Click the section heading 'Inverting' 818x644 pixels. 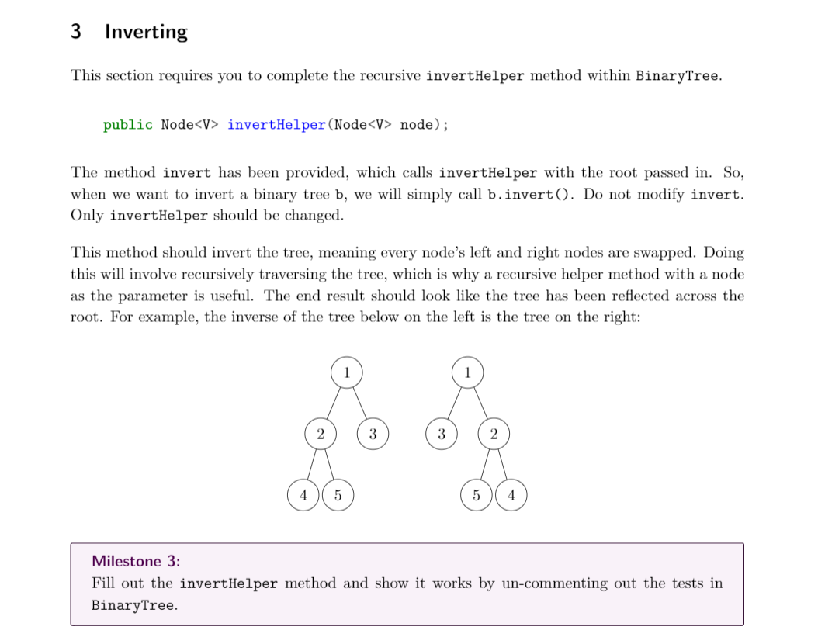tap(146, 32)
